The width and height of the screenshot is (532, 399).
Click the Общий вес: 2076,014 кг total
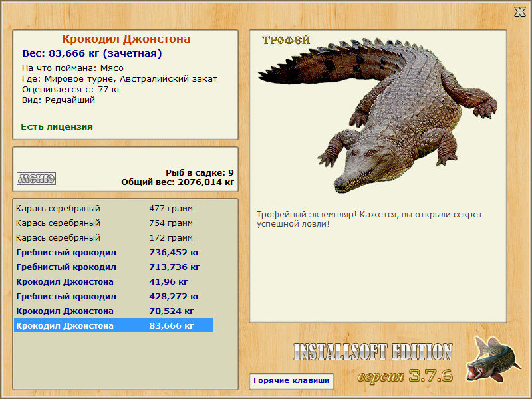pos(178,182)
